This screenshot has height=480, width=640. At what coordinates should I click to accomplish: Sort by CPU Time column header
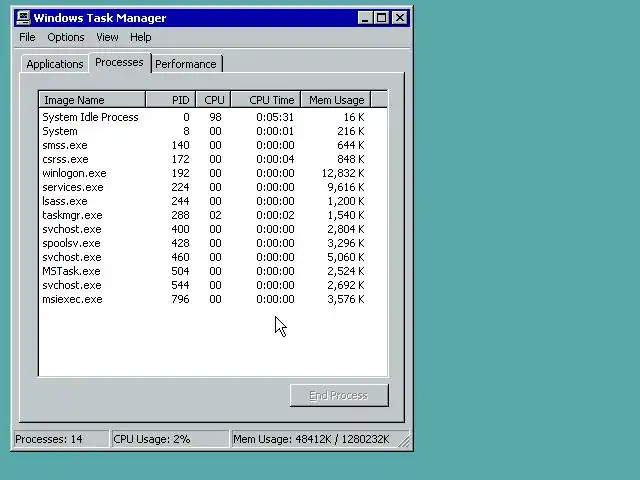click(x=266, y=100)
